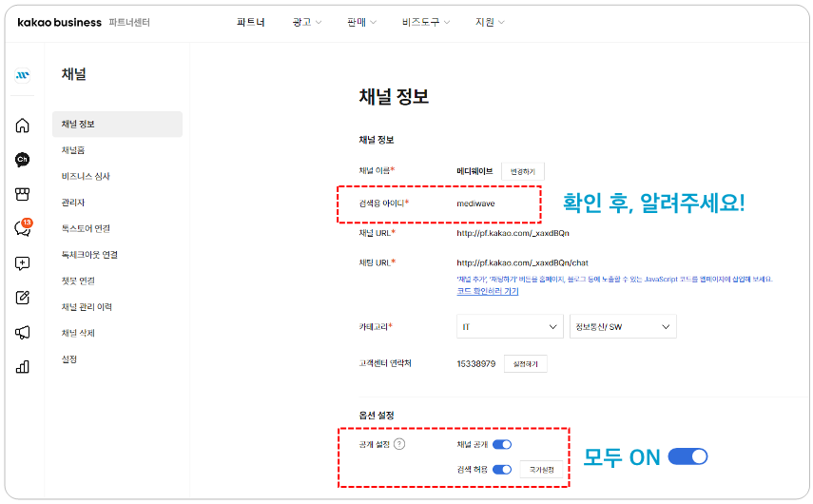Open the IT category dropdown
The image size is (813, 504).
tap(510, 327)
